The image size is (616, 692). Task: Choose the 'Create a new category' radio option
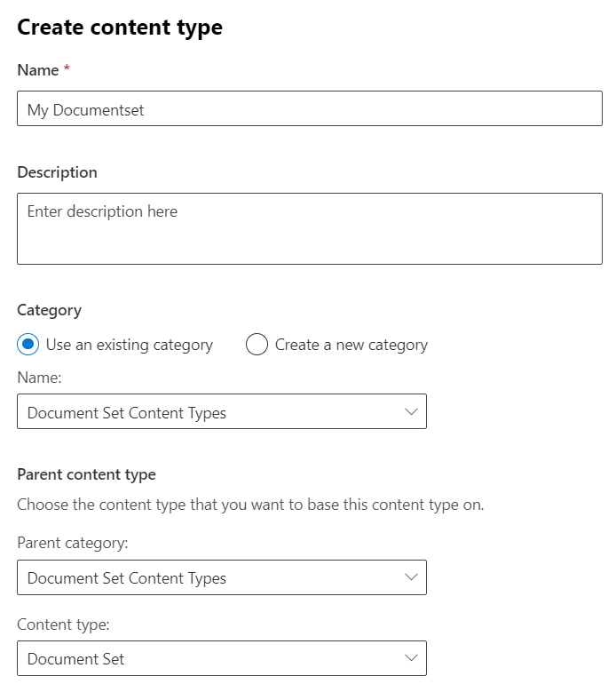257,345
